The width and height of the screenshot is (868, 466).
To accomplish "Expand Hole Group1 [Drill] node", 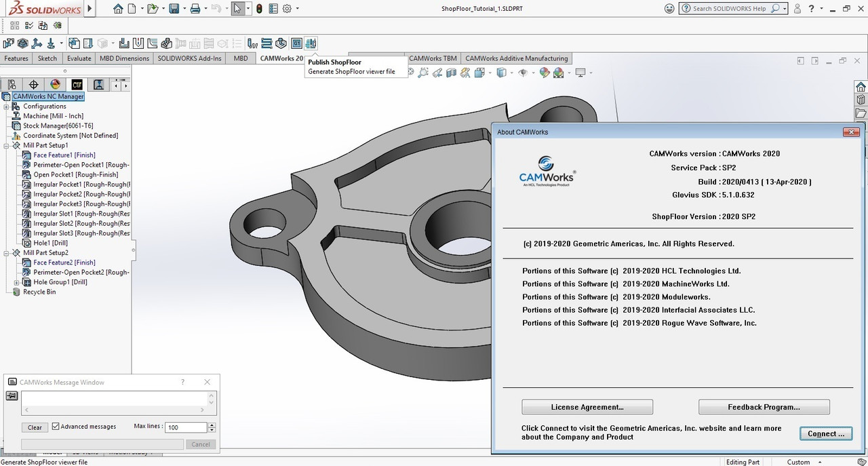I will (x=16, y=282).
